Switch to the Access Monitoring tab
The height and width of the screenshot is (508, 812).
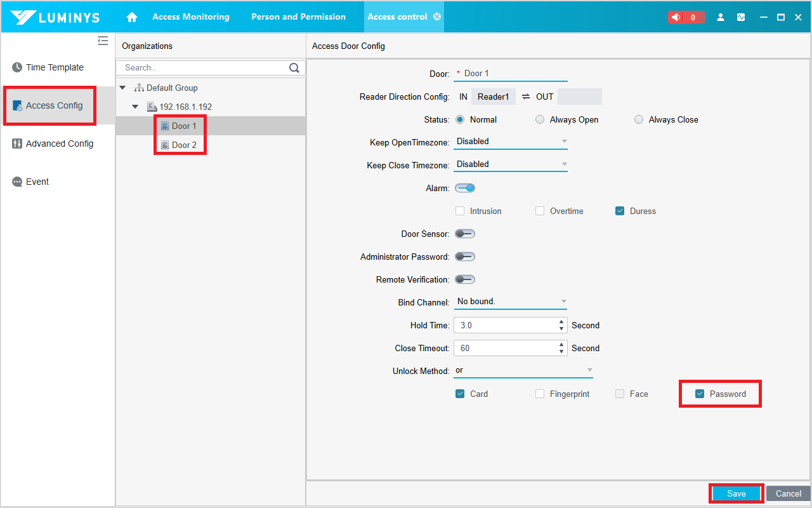(191, 17)
